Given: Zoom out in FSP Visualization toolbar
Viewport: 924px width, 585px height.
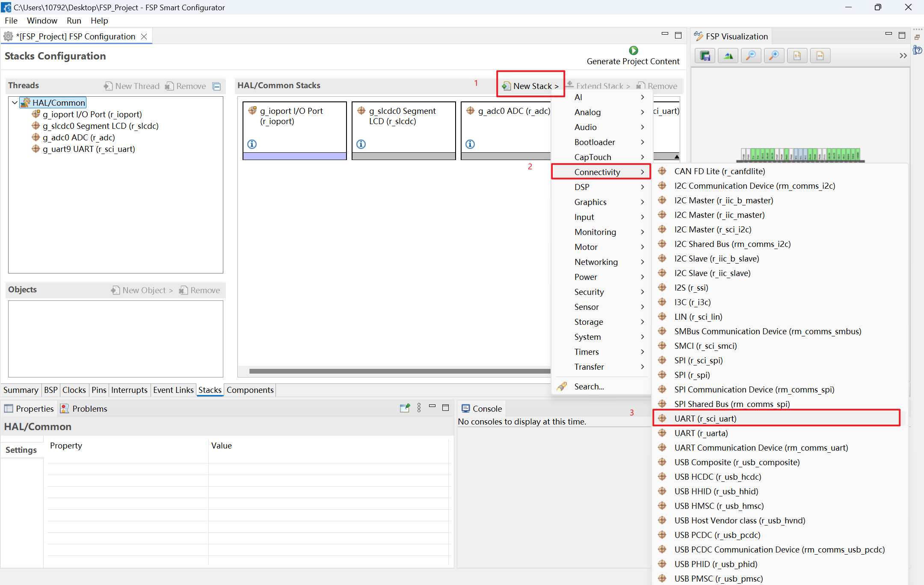Looking at the screenshot, I should click(x=751, y=56).
